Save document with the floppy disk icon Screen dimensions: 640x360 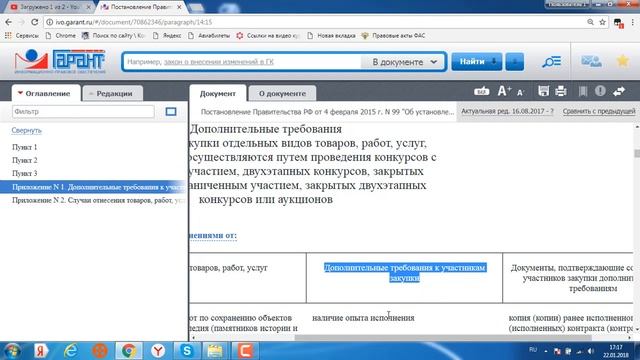(543, 91)
